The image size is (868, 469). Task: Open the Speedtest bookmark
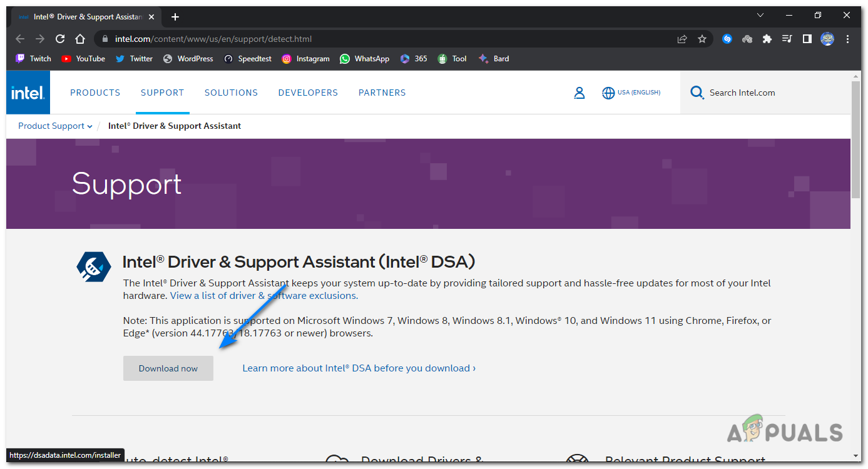tap(248, 59)
